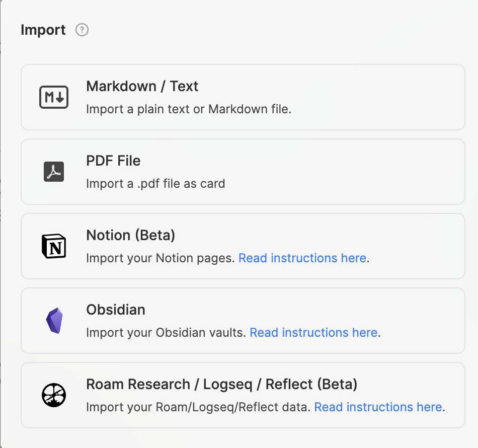
Task: Click the Markdown M-arrow icon
Action: coord(54,97)
